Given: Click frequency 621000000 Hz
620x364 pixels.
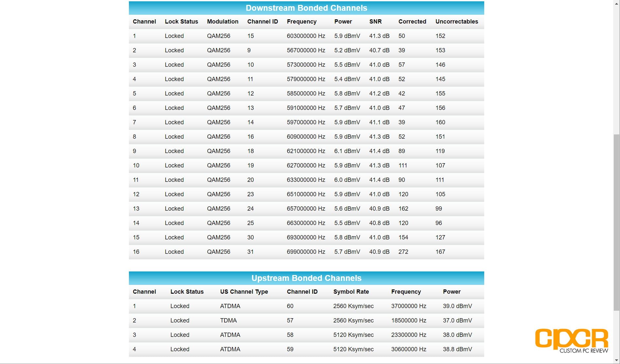Looking at the screenshot, I should click(x=306, y=151).
